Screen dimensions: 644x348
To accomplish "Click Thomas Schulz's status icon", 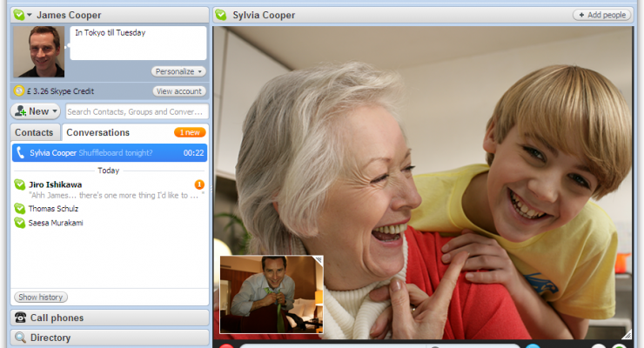I will [19, 209].
